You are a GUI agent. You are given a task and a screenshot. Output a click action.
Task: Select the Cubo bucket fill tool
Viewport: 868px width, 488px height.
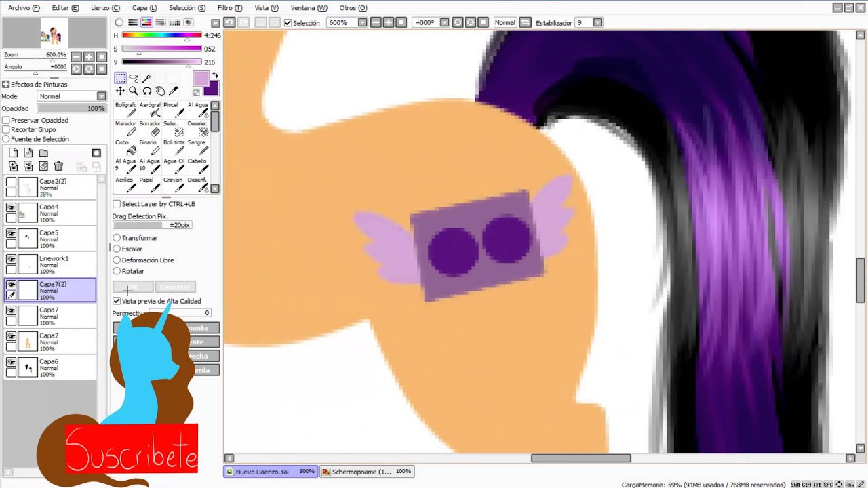coord(125,147)
